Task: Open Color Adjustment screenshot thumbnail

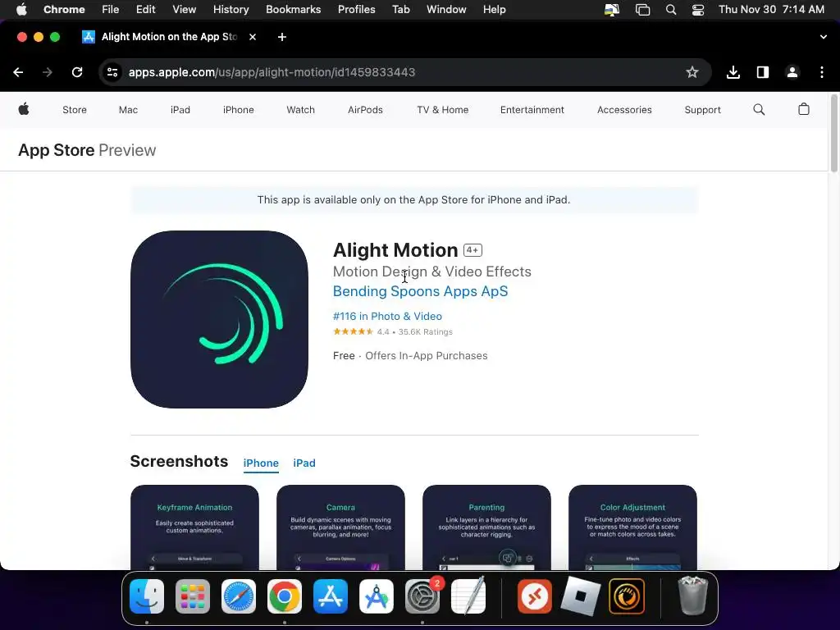Action: (632, 527)
